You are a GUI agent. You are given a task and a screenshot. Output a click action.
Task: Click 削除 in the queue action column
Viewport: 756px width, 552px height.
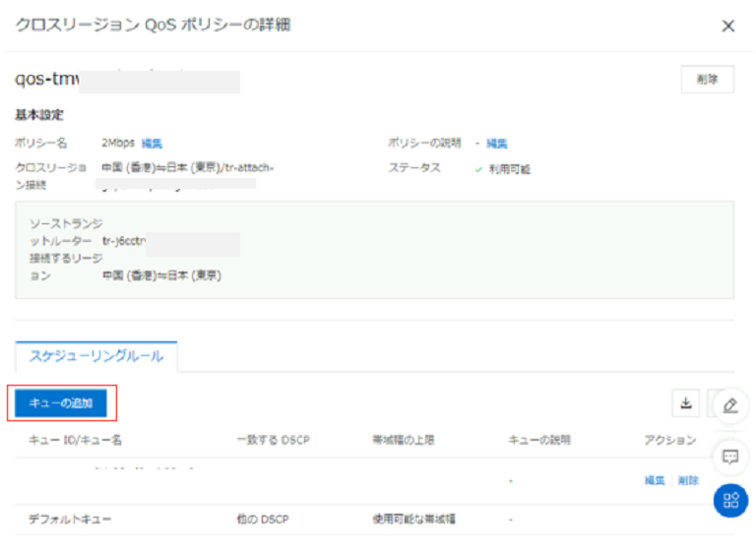pyautogui.click(x=688, y=480)
